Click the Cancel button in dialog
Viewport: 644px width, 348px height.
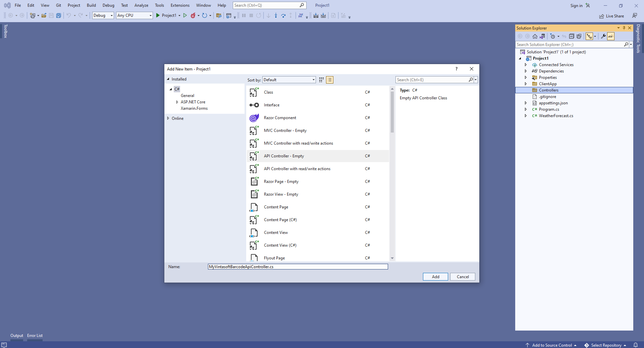(x=463, y=277)
